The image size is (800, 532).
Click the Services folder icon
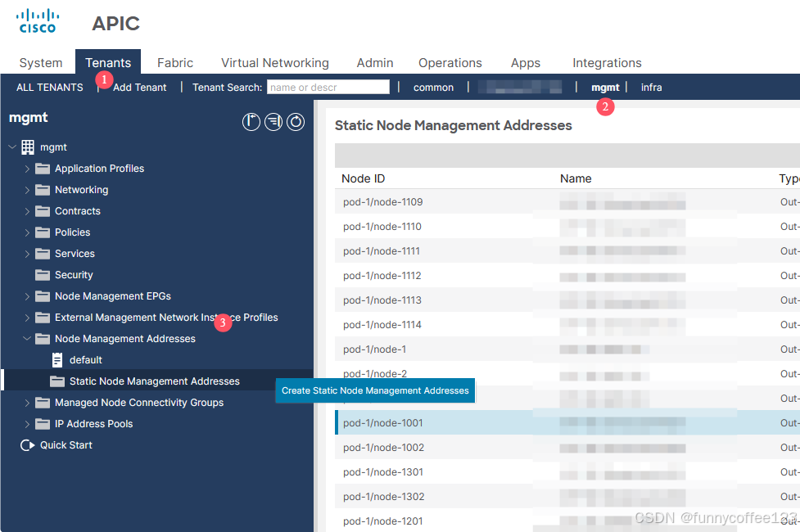(43, 254)
